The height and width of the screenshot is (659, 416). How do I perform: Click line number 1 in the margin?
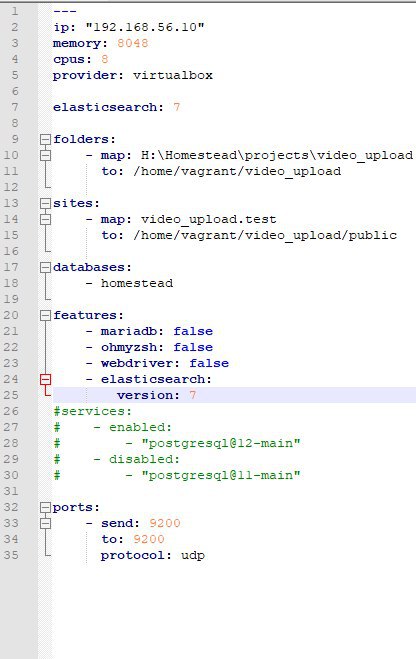[15, 11]
